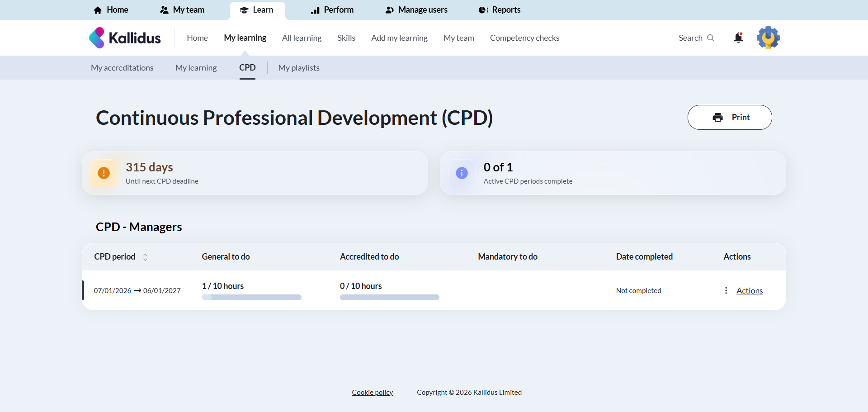868x412 pixels.
Task: Select the 07/01/2026 CPD period row
Action: coord(137,290)
